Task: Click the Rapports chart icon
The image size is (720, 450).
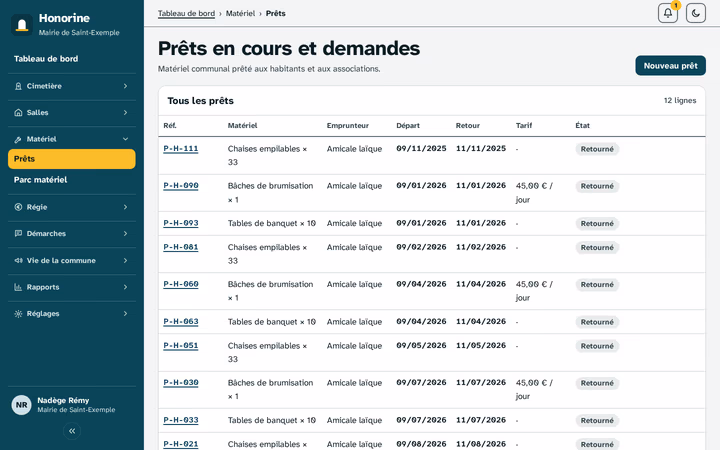Action: 18,287
